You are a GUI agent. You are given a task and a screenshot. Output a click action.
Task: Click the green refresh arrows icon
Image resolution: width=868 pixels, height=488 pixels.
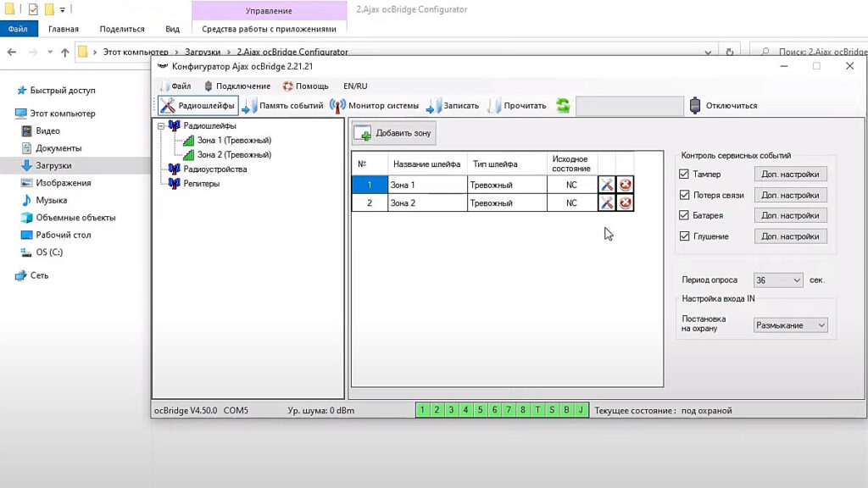(563, 105)
